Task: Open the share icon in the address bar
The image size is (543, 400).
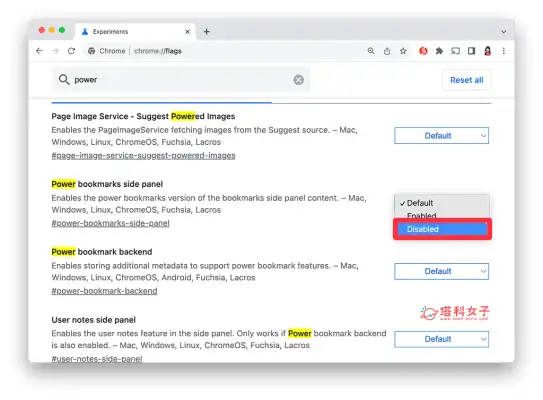Action: click(x=387, y=51)
